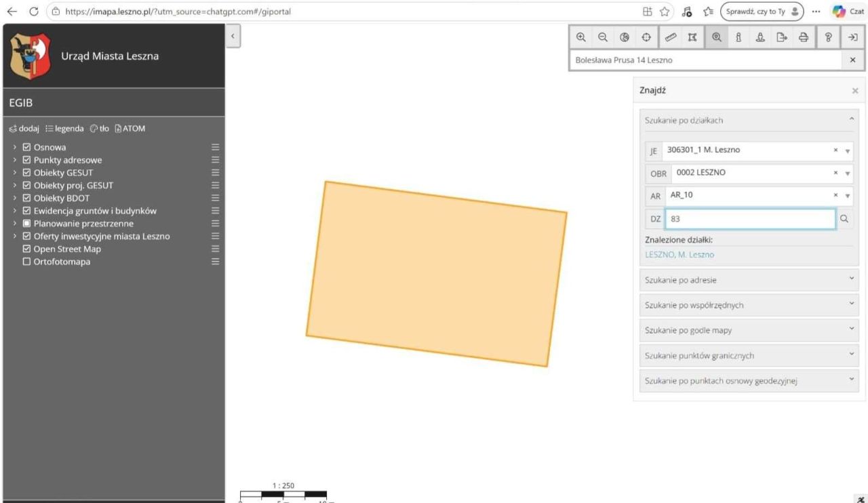The image size is (868, 503).
Task: Expand the Szukanie po adresie section
Action: click(749, 280)
